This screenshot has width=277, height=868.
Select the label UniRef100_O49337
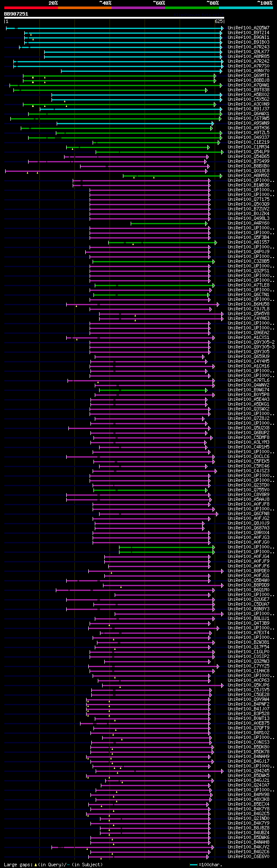(248, 138)
